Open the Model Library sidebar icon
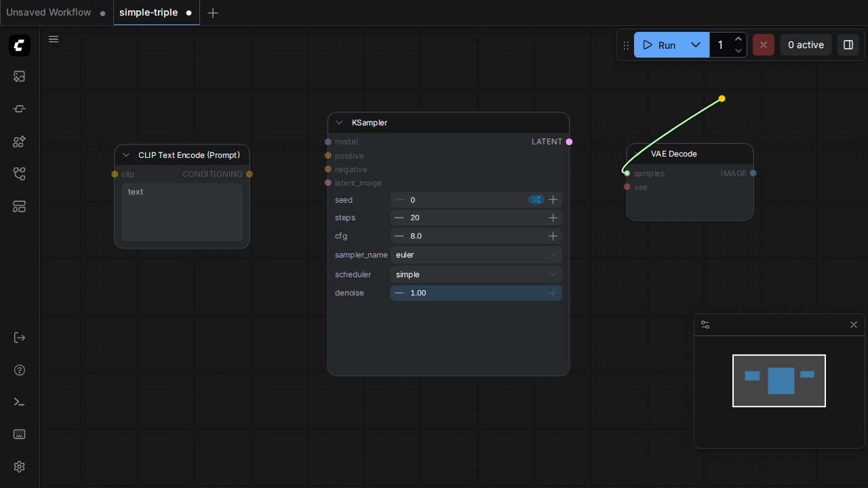Image resolution: width=868 pixels, height=488 pixels. pyautogui.click(x=20, y=142)
